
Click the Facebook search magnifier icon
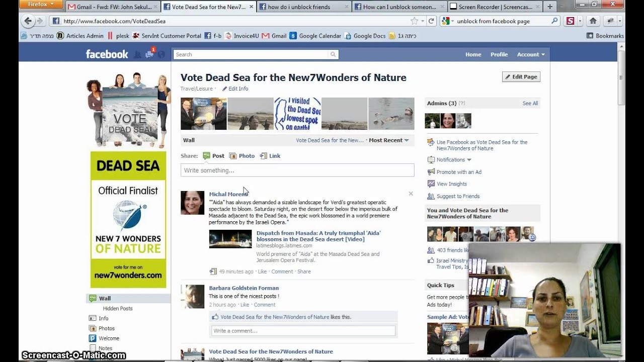click(333, 54)
